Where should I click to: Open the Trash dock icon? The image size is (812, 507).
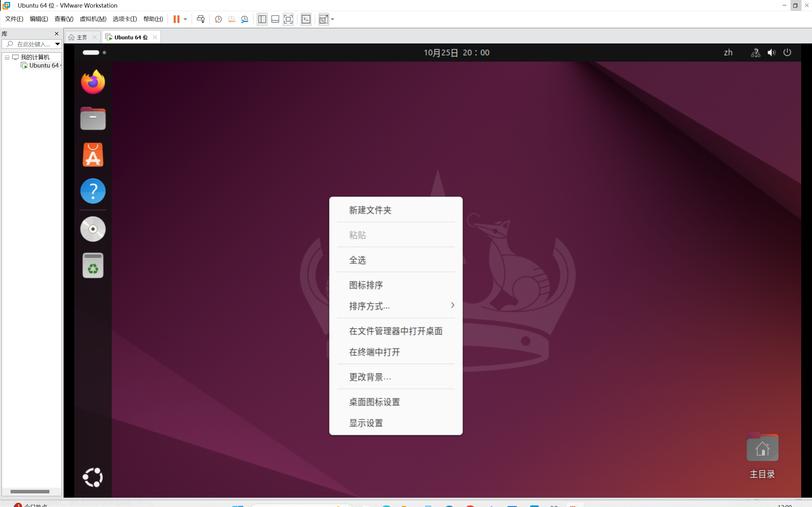click(93, 265)
